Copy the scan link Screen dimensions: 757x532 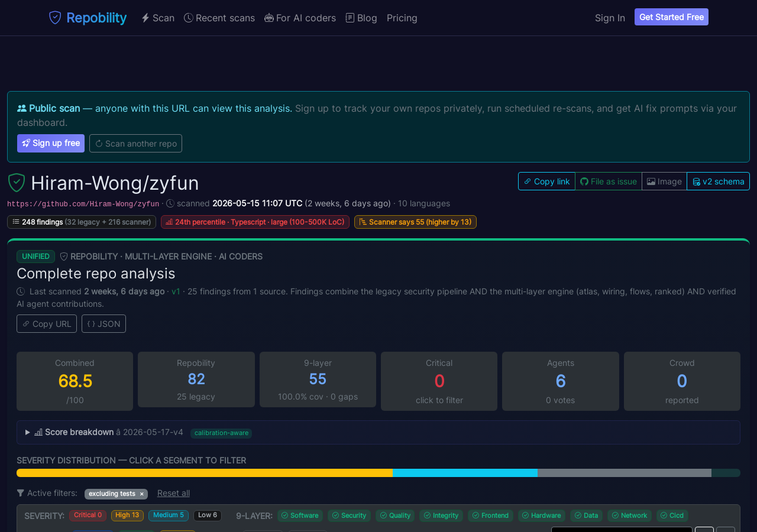click(546, 181)
